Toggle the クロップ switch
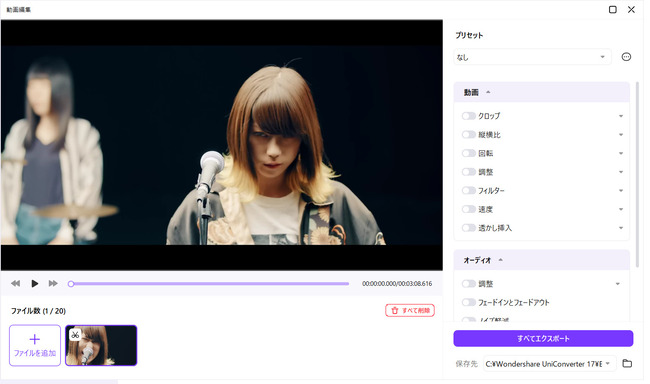Viewport: 650px width, 384px height. click(469, 116)
